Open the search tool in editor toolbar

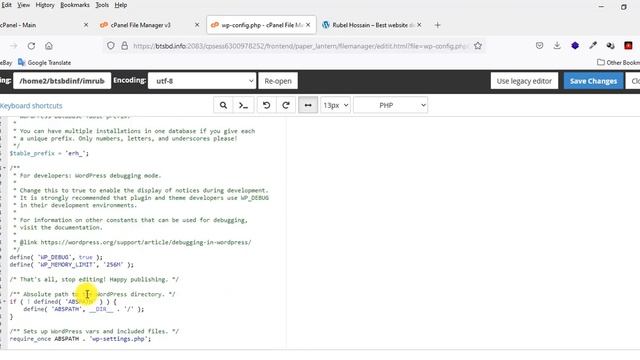(x=223, y=105)
